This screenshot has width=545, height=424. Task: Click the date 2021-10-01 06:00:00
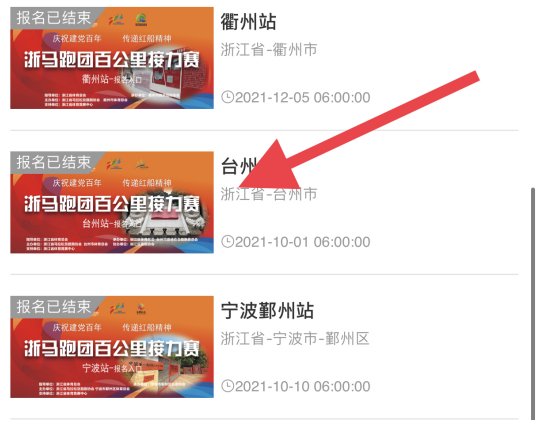(302, 242)
